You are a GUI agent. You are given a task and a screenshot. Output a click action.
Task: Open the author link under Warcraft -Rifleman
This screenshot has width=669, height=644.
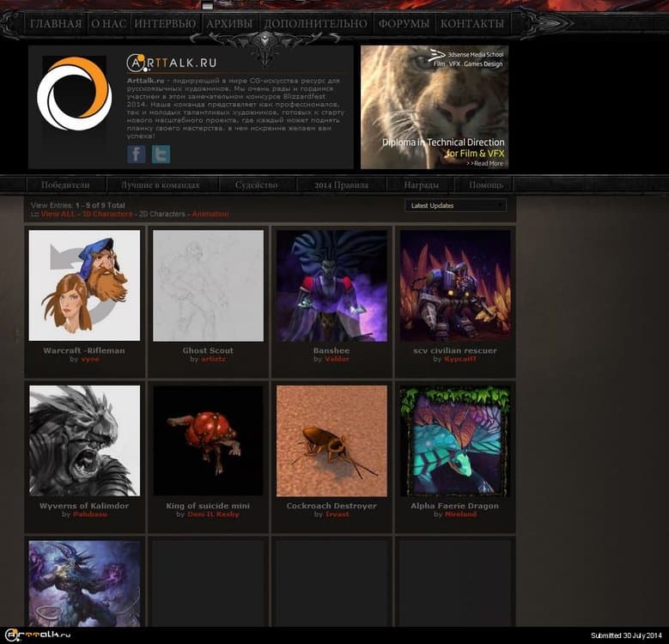tap(90, 359)
